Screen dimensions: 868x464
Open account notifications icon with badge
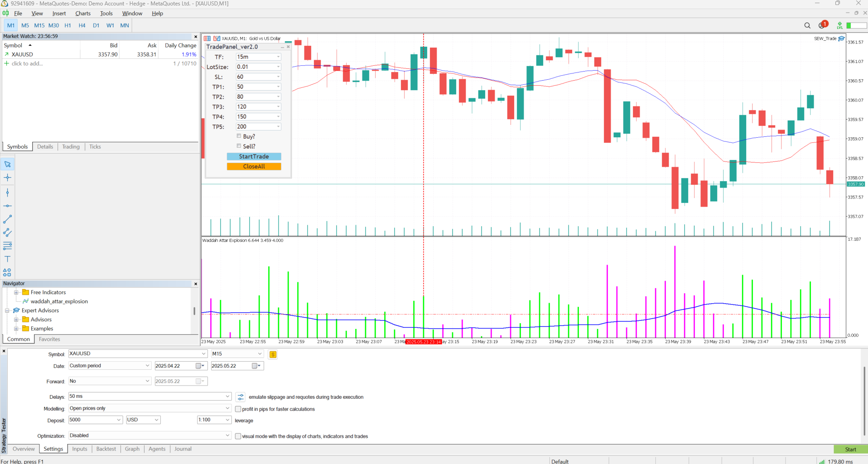tap(823, 25)
